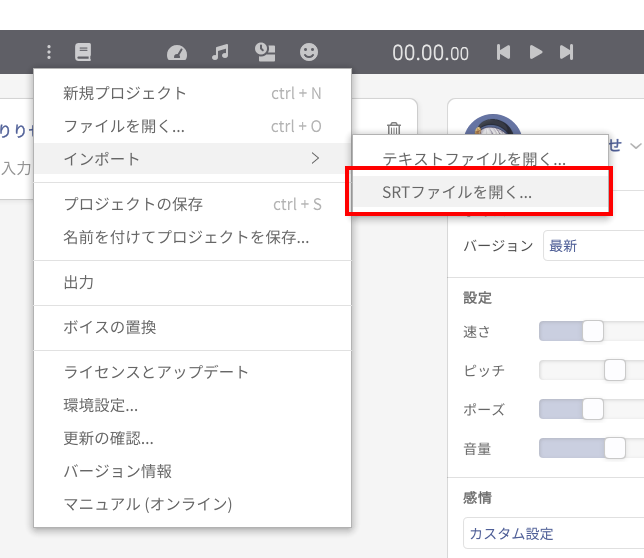Viewport: 644px width, 558px height.
Task: Open the smiley face emotion icon
Action: click(x=309, y=52)
